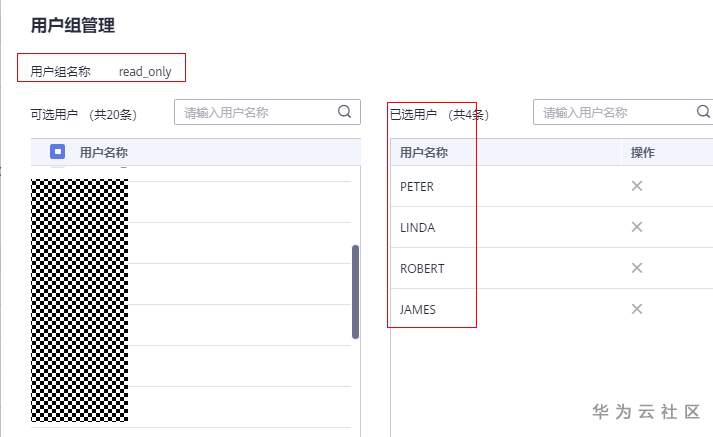Remove ROBERT using the X icon

tap(636, 268)
